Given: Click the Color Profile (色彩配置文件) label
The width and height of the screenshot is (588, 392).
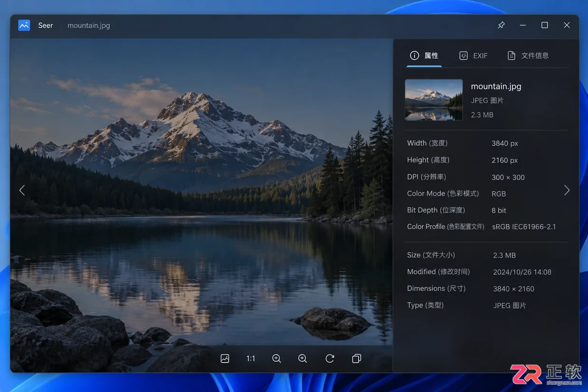Looking at the screenshot, I should (x=446, y=227).
